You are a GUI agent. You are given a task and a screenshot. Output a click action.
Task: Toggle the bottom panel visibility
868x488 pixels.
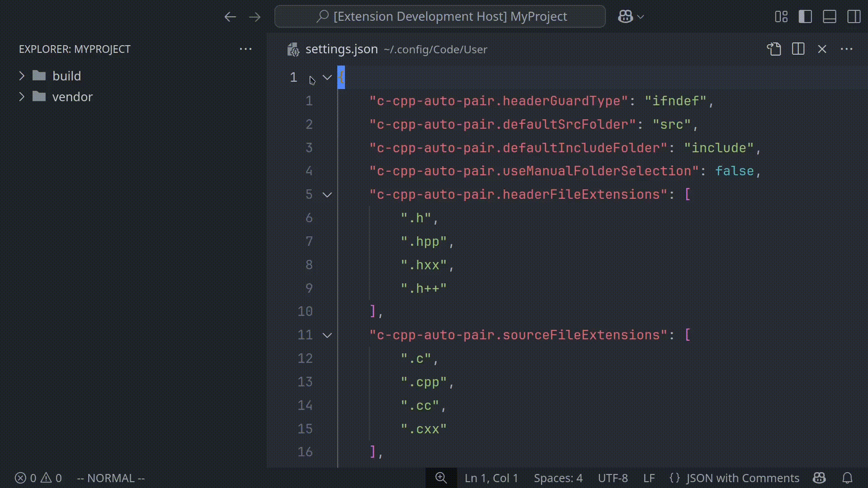(x=830, y=17)
